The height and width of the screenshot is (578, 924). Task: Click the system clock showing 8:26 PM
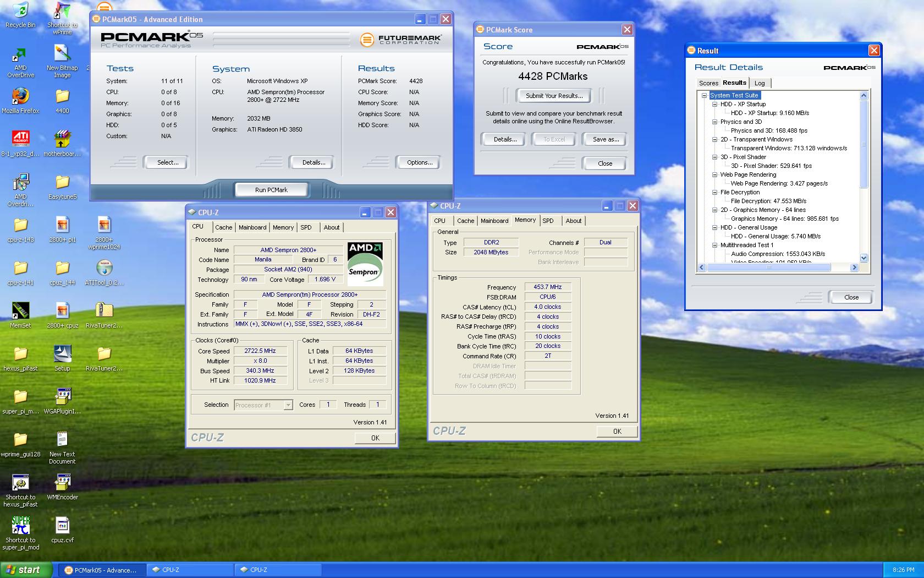pyautogui.click(x=903, y=570)
